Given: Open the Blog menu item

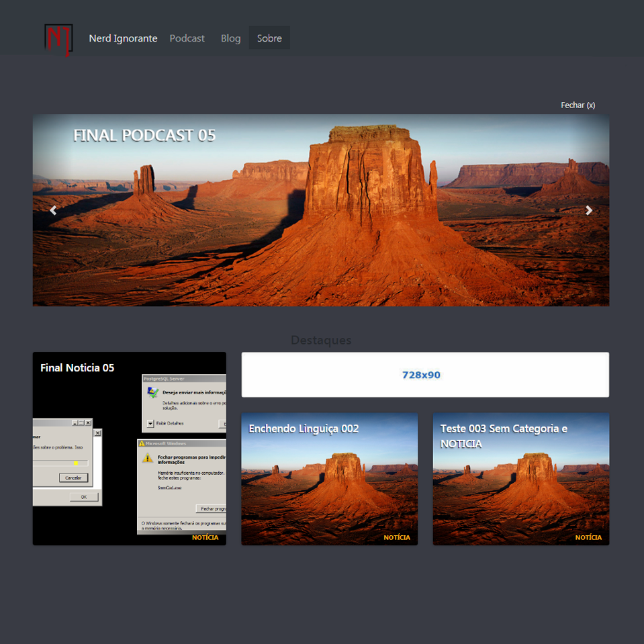Looking at the screenshot, I should 231,38.
